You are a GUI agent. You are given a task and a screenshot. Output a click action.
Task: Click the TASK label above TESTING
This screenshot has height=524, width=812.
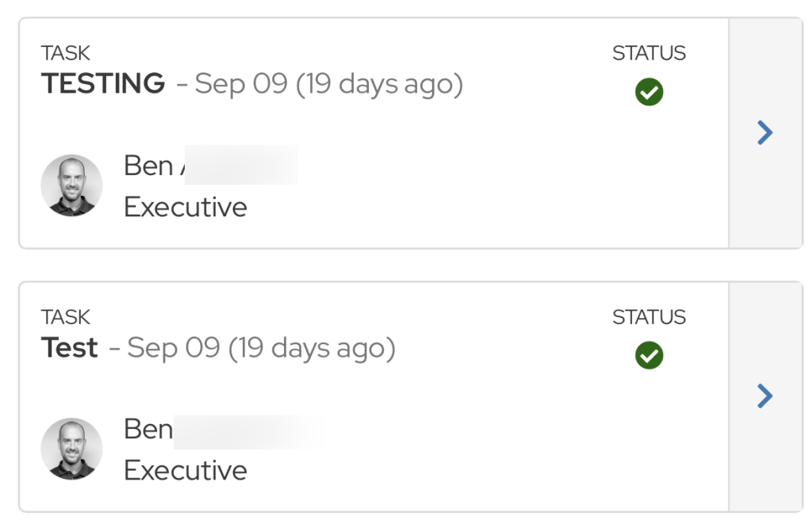pos(66,53)
